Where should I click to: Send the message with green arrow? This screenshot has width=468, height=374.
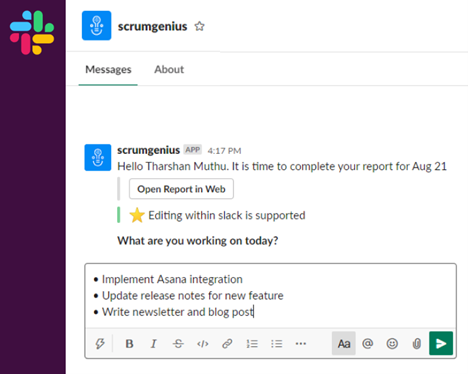(x=441, y=343)
